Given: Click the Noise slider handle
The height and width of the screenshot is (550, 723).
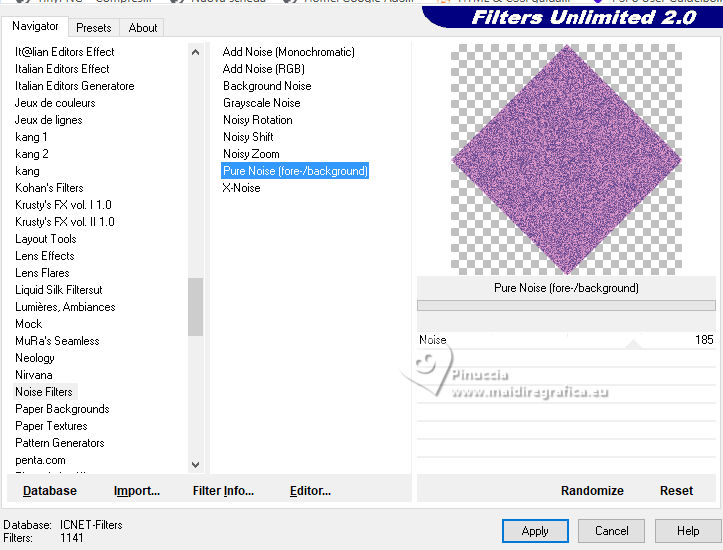Looking at the screenshot, I should (x=634, y=343).
